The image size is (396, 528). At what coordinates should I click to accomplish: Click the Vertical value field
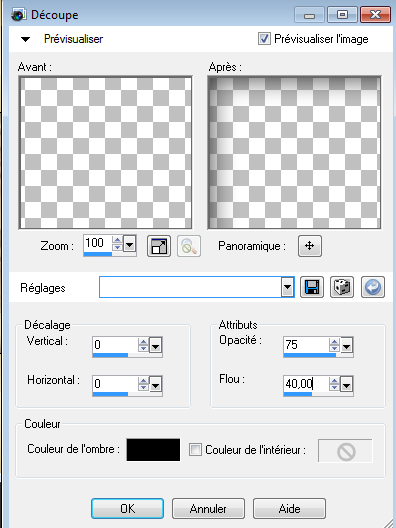point(115,345)
